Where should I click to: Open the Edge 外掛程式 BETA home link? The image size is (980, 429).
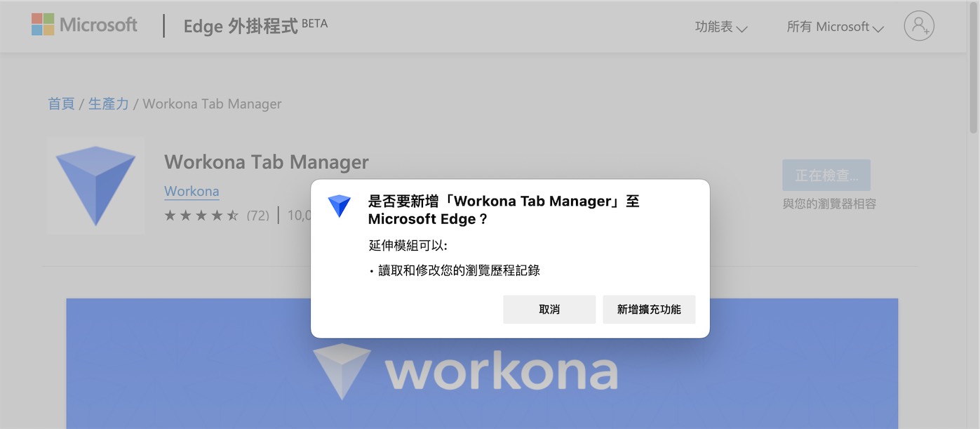tap(255, 26)
